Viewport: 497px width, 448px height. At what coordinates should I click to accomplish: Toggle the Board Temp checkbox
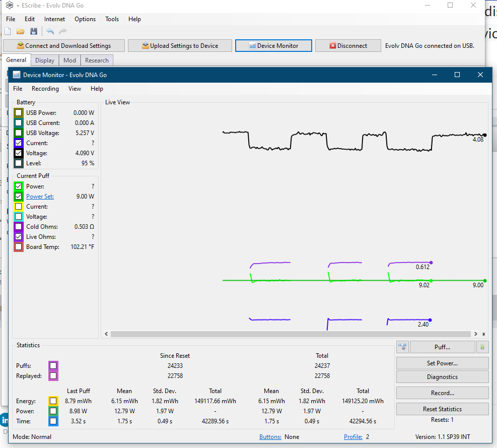19,247
